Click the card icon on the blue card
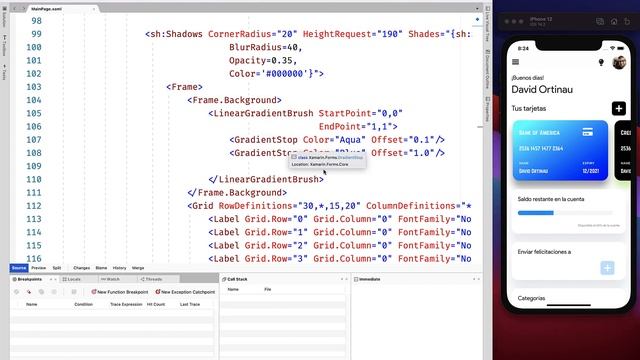The width and height of the screenshot is (640, 360). (587, 132)
